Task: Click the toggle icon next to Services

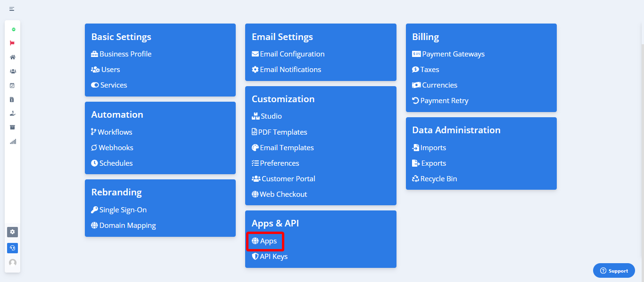Action: [x=95, y=85]
